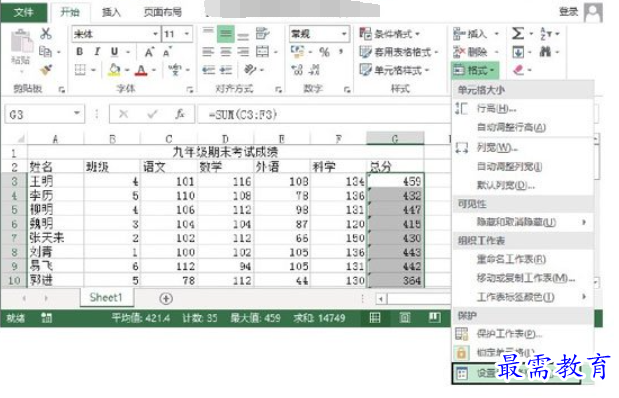
Task: Expand the font color arrow
Action: pyautogui.click(x=154, y=70)
